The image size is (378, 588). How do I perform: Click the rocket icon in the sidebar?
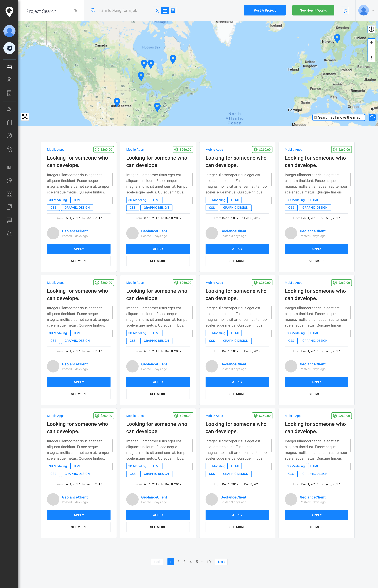tap(9, 109)
